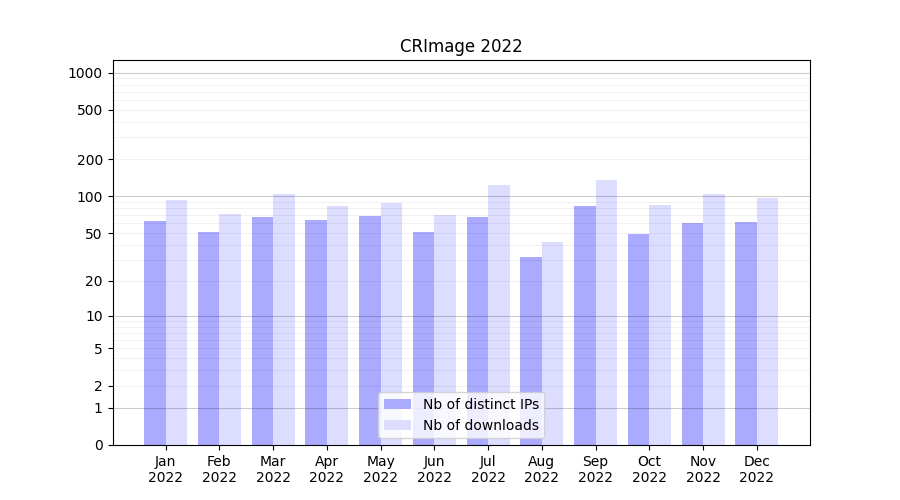Click the 'Nov 2022' x-axis label
Screen dimensions: 900x500
[703, 469]
